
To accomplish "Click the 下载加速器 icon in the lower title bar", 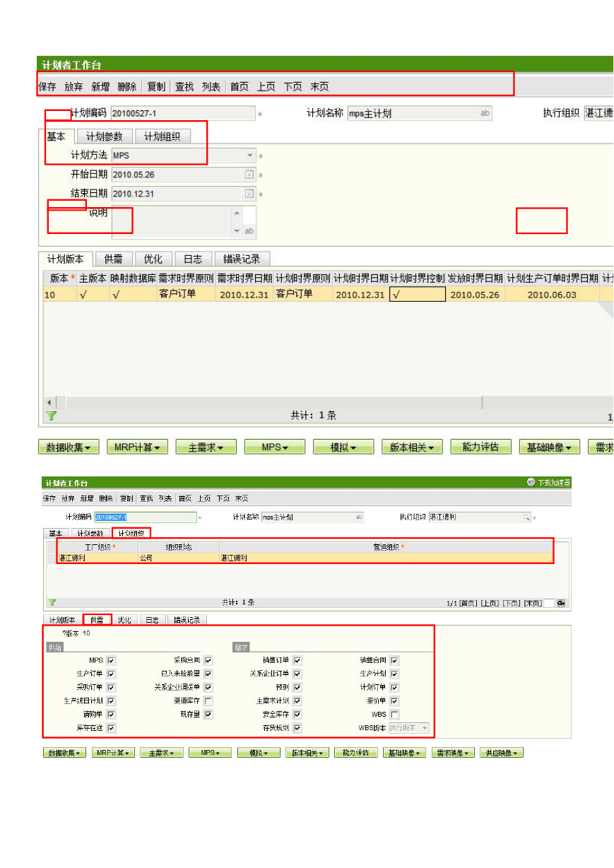I will pos(531,482).
